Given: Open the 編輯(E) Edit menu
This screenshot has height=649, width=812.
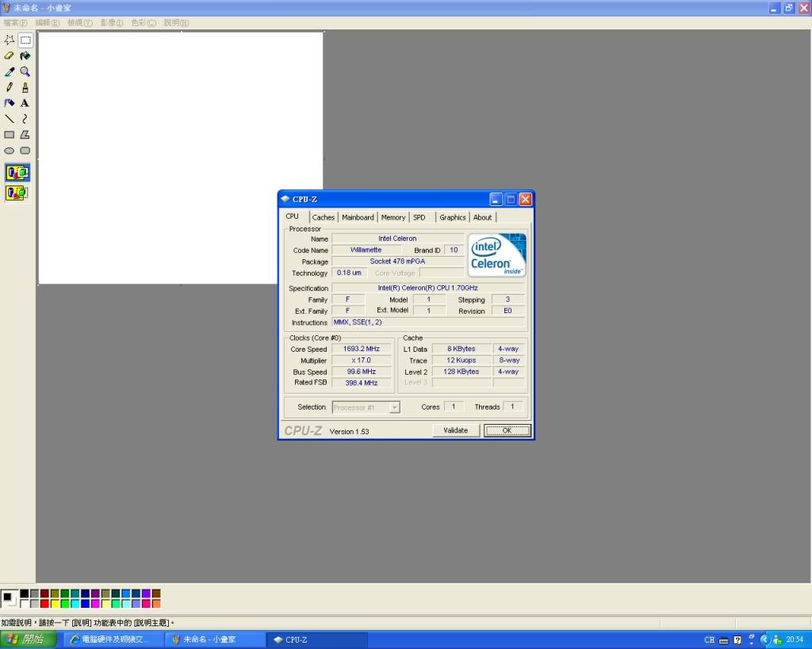Looking at the screenshot, I should click(x=47, y=23).
